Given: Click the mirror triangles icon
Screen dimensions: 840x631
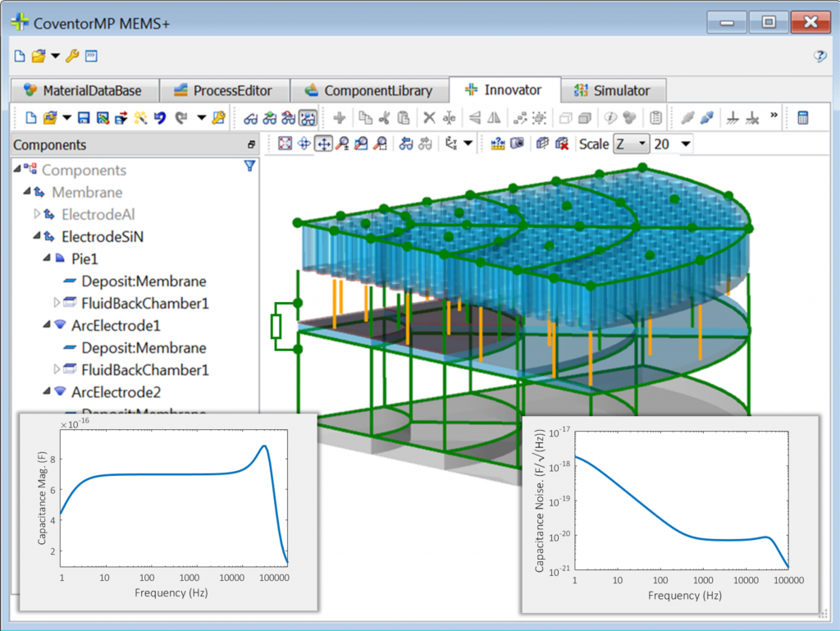Looking at the screenshot, I should point(493,118).
